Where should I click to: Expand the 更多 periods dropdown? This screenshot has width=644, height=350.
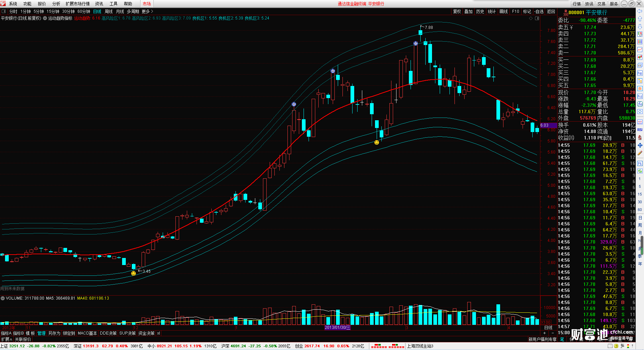(147, 11)
